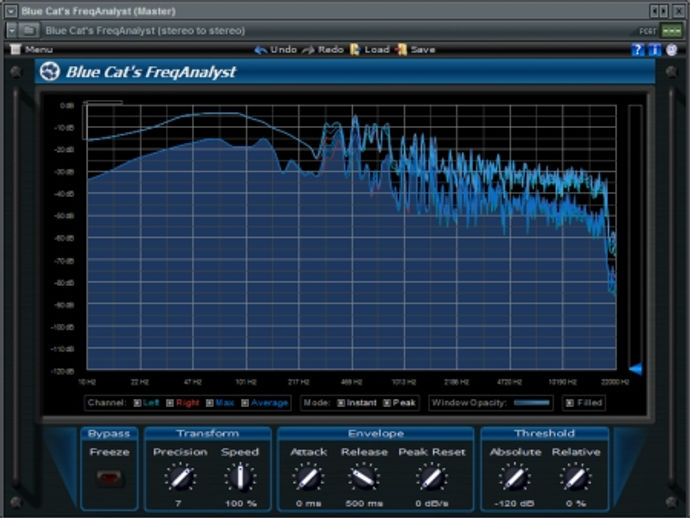Click the Save text label
The height and width of the screenshot is (518, 690).
tap(423, 50)
